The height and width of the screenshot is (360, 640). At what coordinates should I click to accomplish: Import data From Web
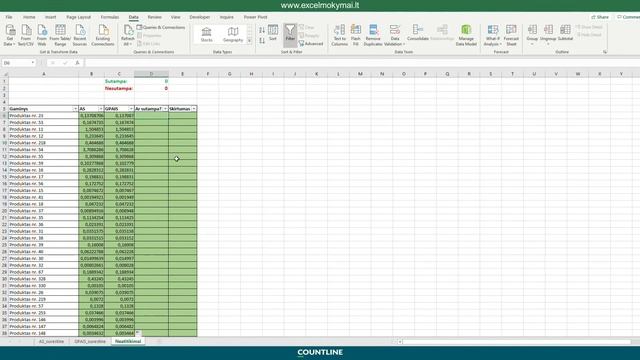[42, 35]
